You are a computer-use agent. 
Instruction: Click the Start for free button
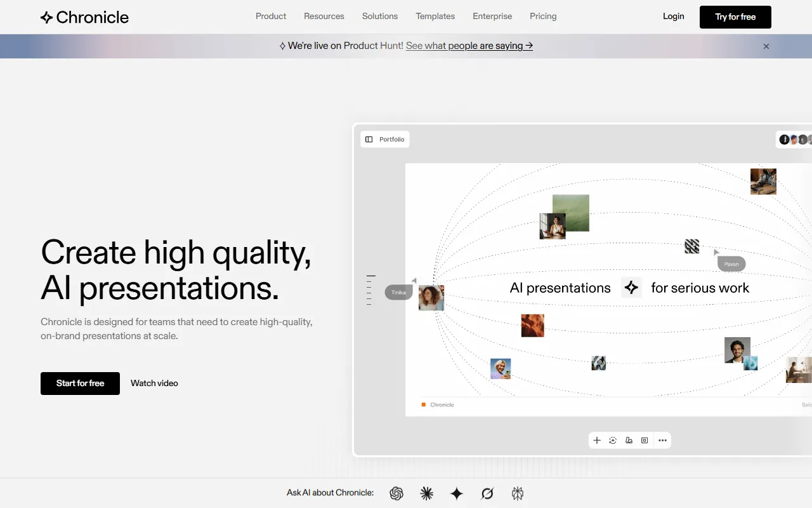click(x=80, y=383)
